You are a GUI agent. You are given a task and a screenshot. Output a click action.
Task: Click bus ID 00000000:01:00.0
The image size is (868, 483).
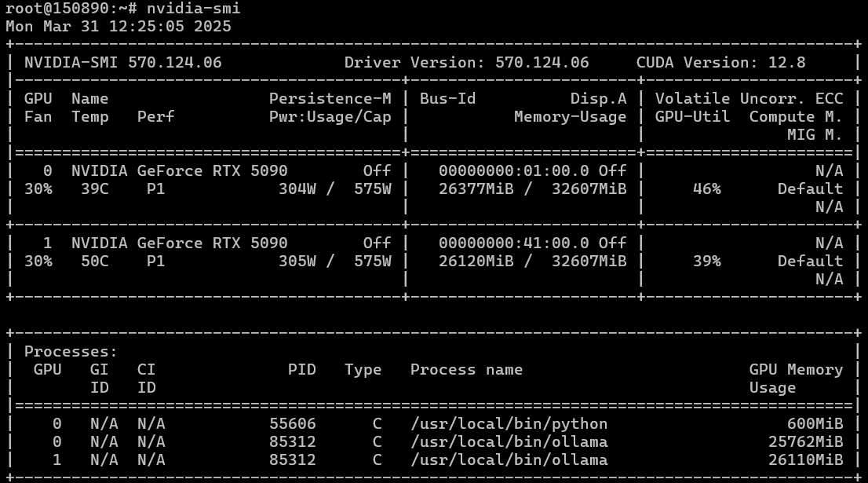pyautogui.click(x=513, y=171)
